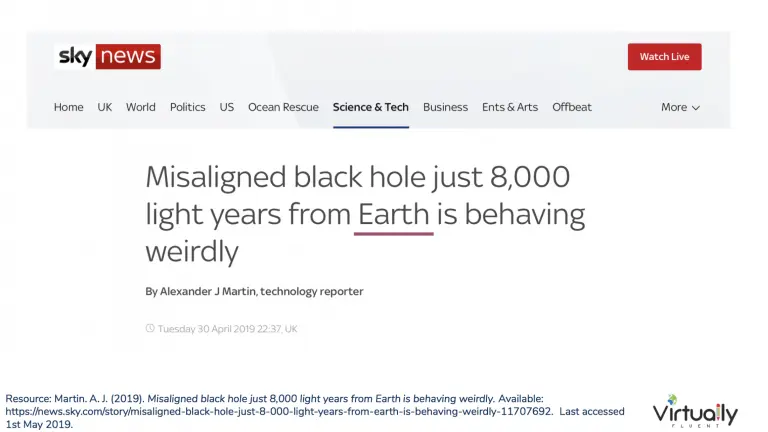
Task: Open the Offbeat section
Action: pyautogui.click(x=572, y=107)
